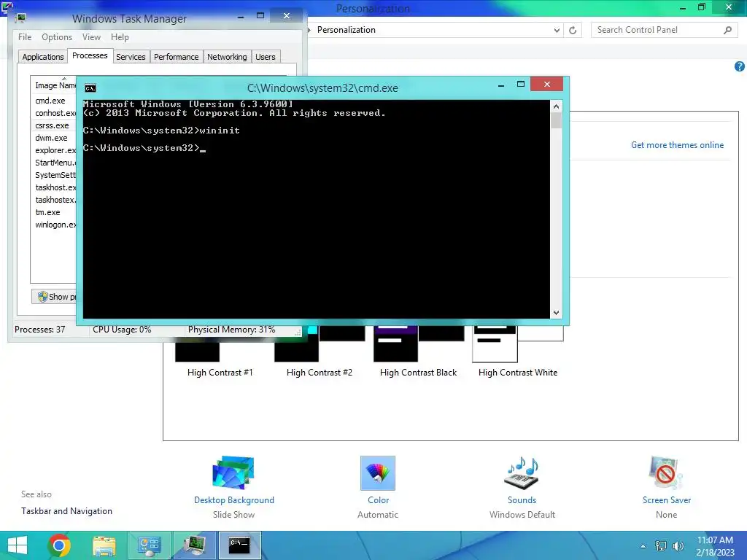Click the cmd window scrollbar thumb

pos(556,120)
